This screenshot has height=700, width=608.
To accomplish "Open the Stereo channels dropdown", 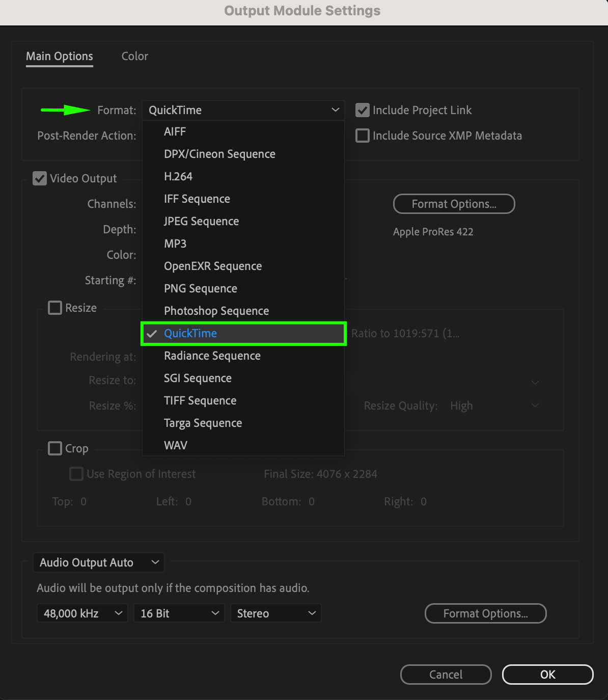I will point(276,613).
